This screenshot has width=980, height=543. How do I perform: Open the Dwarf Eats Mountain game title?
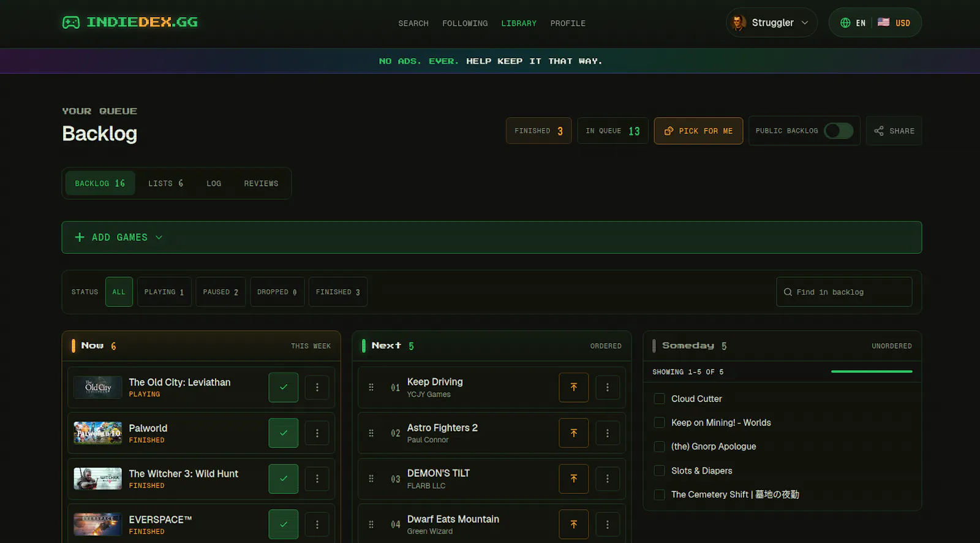(453, 519)
